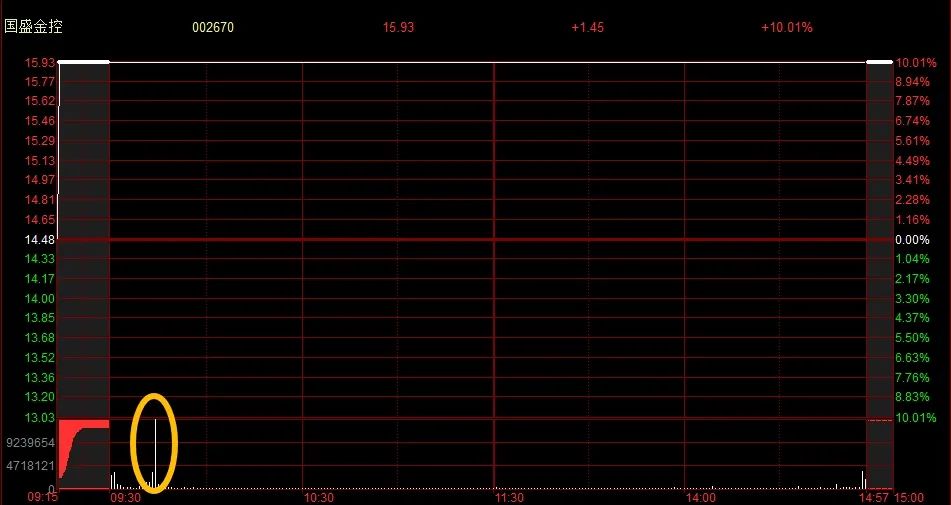This screenshot has height=505, width=951.
Task: Click the 0.00% baseline label
Action: pyautogui.click(x=912, y=240)
